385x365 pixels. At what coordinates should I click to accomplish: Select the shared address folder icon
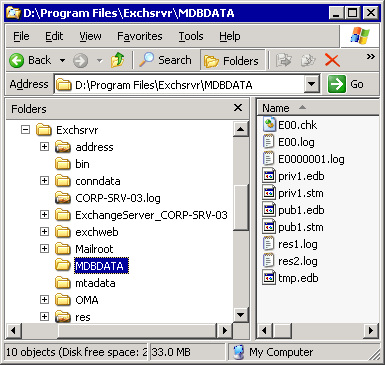63,147
